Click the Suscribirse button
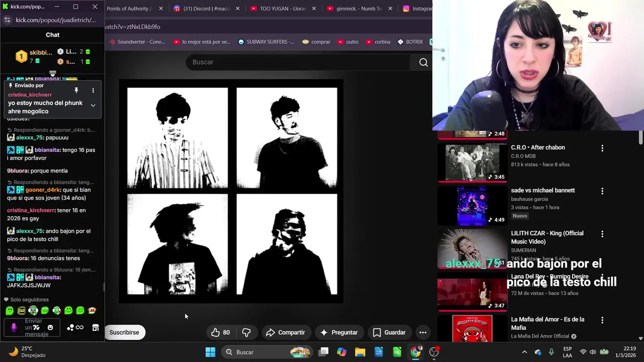Viewport: 644px width, 362px height. click(x=124, y=332)
